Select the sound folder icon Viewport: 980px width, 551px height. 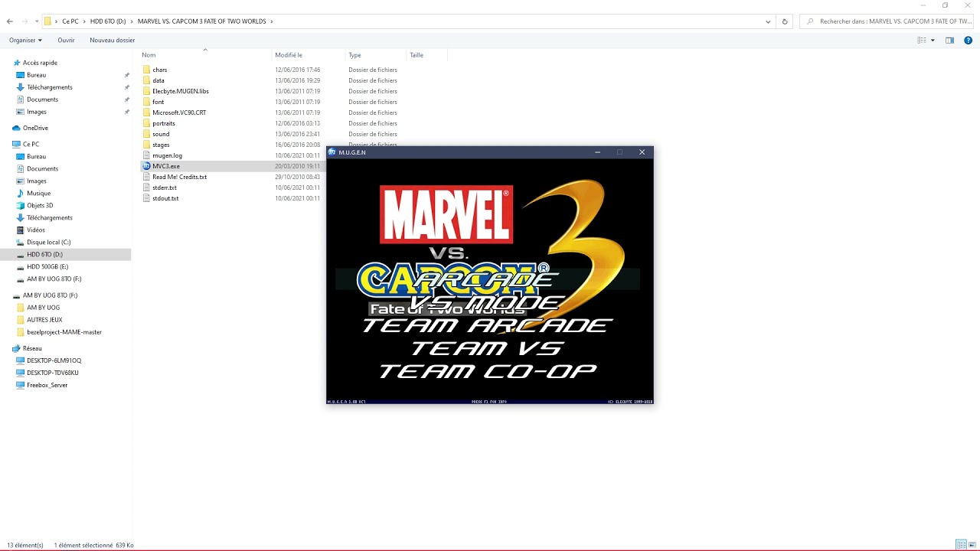(x=146, y=134)
